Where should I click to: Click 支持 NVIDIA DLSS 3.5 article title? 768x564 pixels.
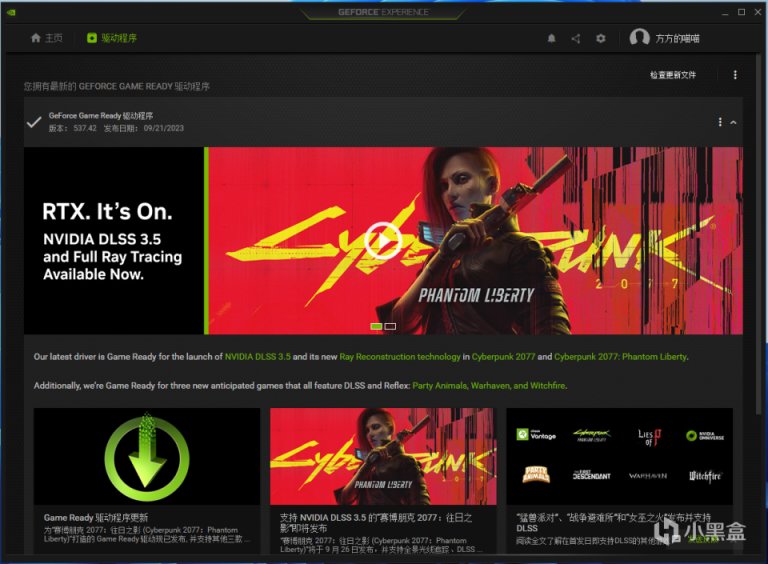(x=376, y=523)
